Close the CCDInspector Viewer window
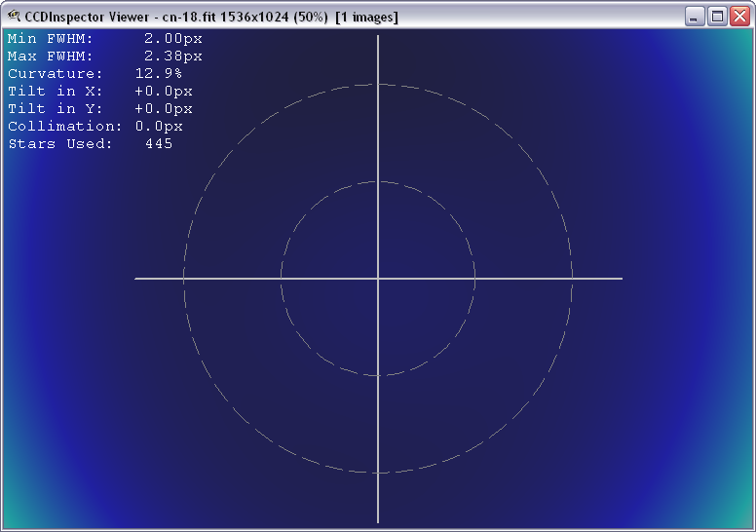Viewport: 756px width, 532px height. (739, 17)
